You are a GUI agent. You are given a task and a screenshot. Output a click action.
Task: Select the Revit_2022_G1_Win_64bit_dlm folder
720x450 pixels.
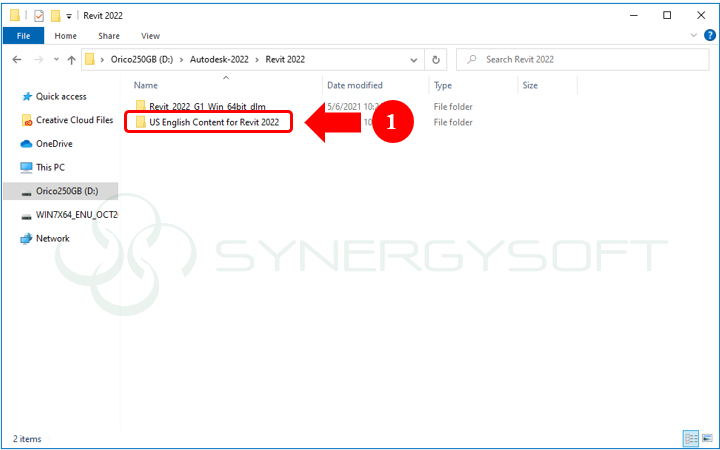pos(207,107)
